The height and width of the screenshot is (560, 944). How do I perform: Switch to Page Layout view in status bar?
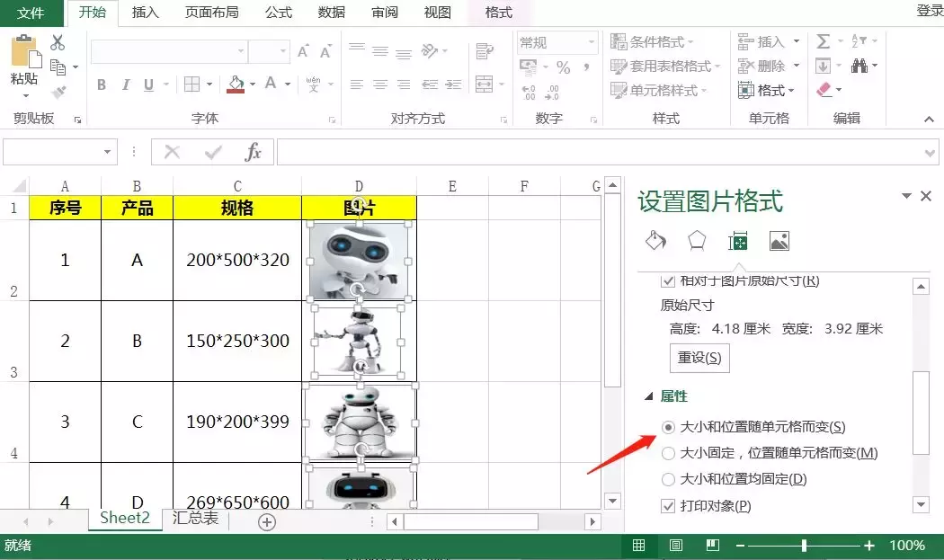tap(675, 545)
